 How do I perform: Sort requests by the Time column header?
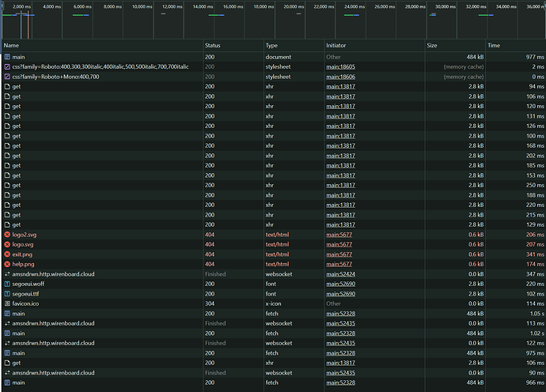495,45
